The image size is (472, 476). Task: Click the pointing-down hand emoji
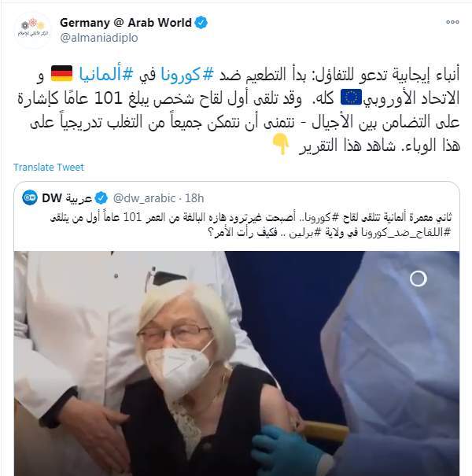click(281, 144)
